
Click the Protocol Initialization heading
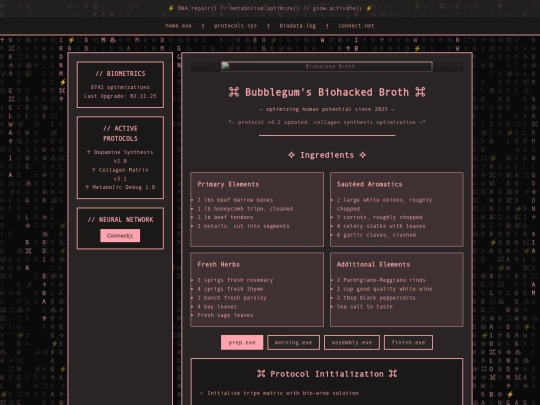click(327, 374)
